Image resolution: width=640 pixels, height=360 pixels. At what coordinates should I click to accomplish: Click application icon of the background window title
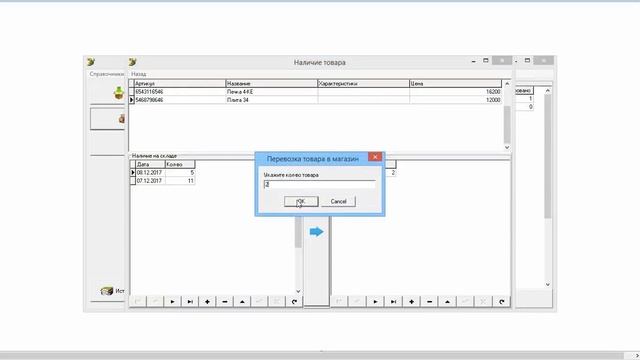pyautogui.click(x=91, y=62)
